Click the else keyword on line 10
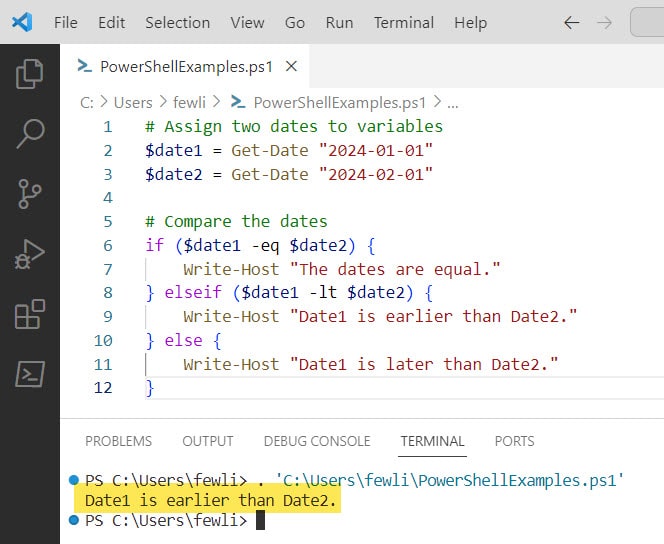This screenshot has height=544, width=664. click(183, 340)
